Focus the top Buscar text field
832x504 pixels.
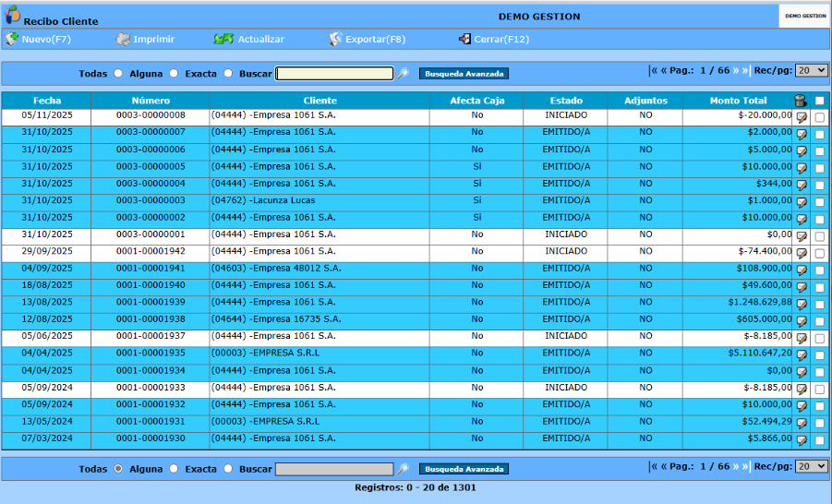pyautogui.click(x=334, y=73)
